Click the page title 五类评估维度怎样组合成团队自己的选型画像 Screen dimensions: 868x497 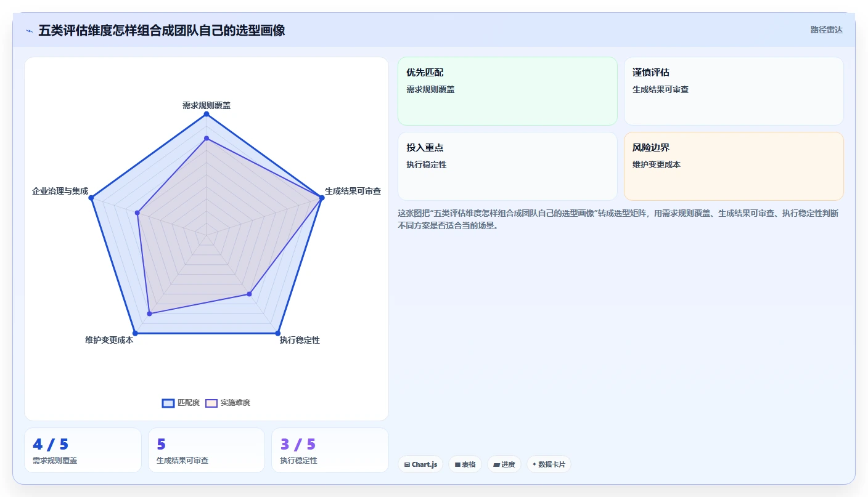pos(162,30)
